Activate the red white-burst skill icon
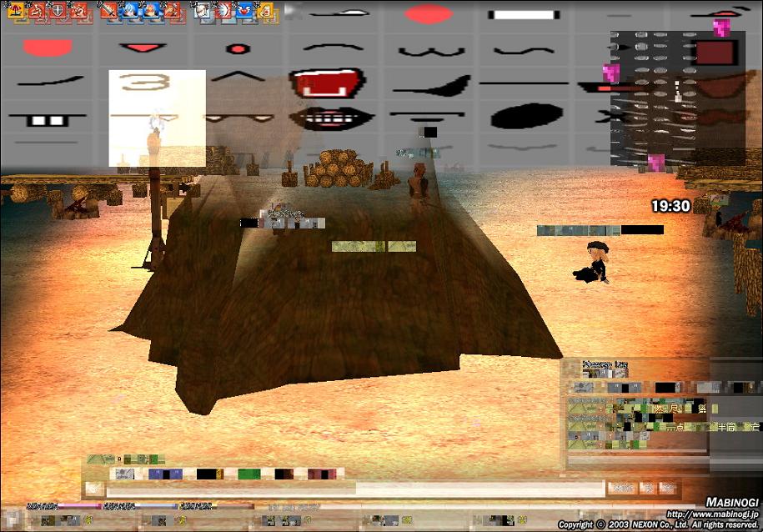Viewport: 763px width, 532px height. pos(223,11)
